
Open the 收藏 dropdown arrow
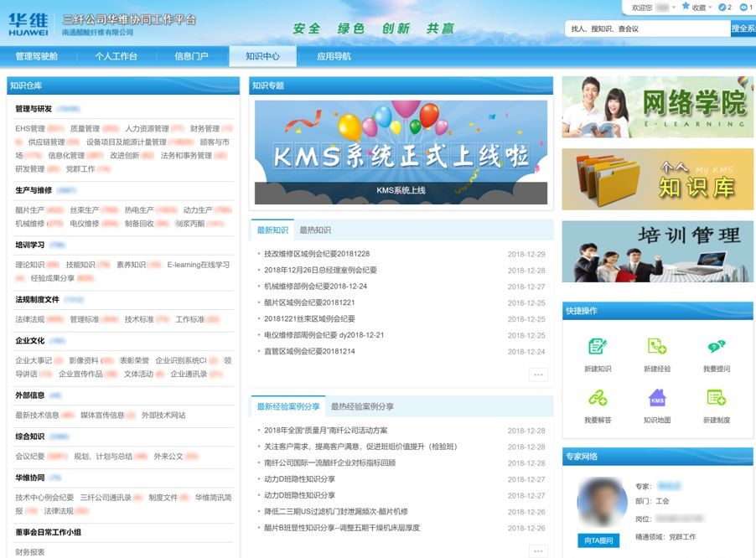(711, 7)
